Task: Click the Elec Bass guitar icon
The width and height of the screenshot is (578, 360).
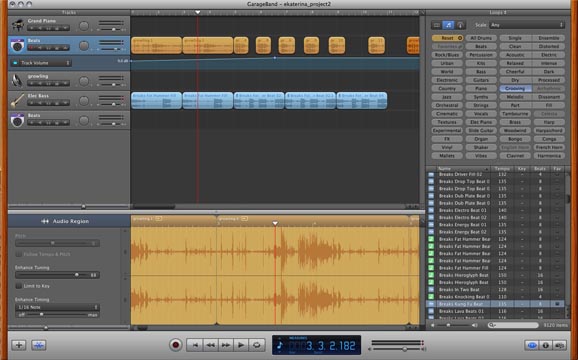Action: pos(17,100)
